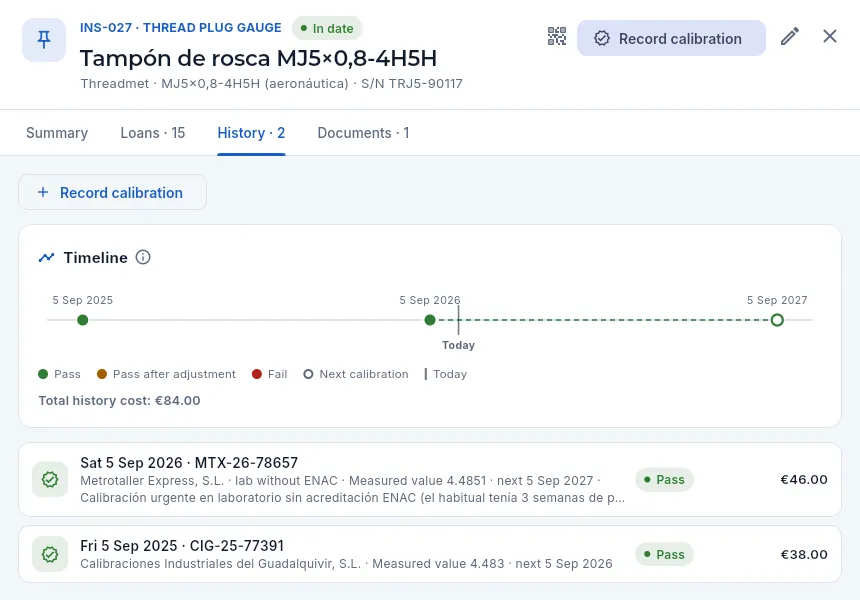Click the red Fail legend dot
This screenshot has width=860, height=600.
coord(257,374)
